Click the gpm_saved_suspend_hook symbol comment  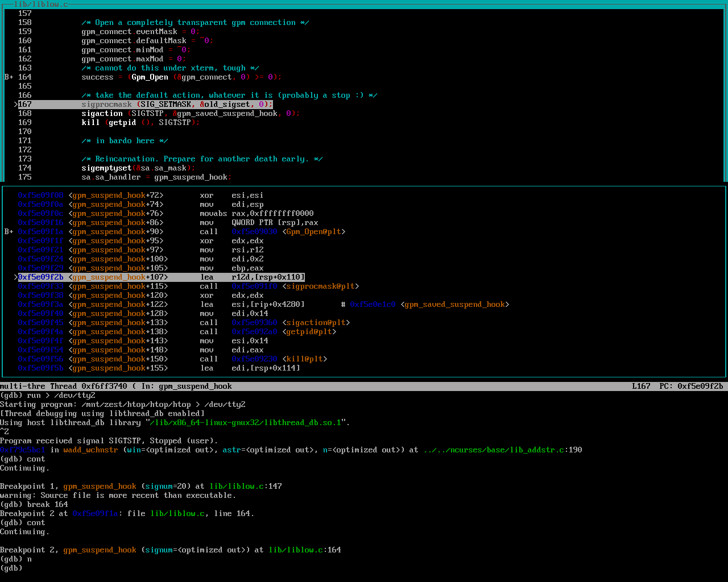[x=454, y=305]
